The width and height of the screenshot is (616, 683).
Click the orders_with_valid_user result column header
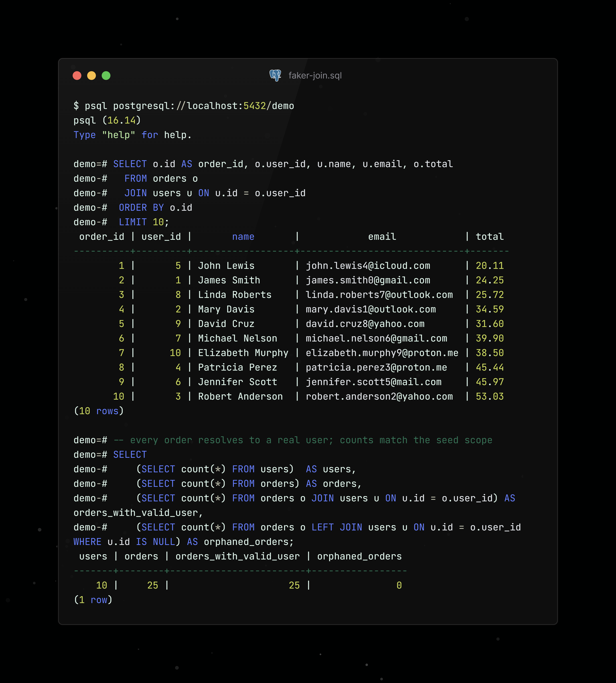(x=238, y=556)
